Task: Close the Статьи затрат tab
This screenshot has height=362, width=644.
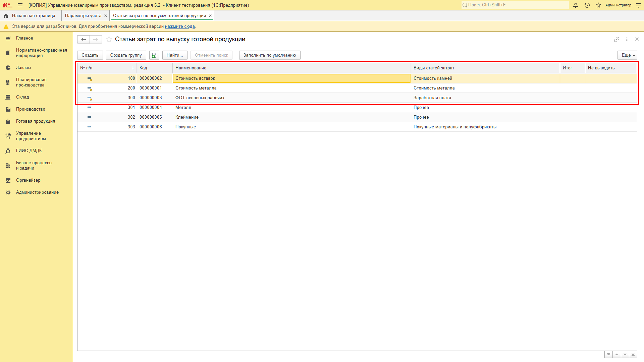Action: 210,16
